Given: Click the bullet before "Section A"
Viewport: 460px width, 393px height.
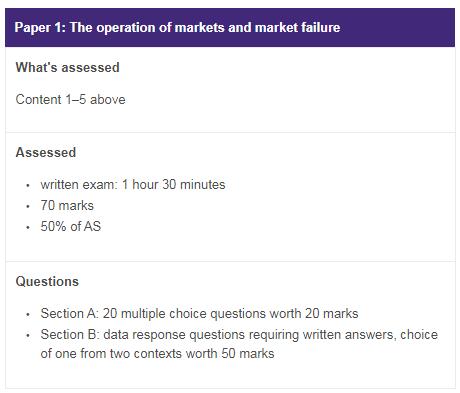Looking at the screenshot, I should 28,314.
